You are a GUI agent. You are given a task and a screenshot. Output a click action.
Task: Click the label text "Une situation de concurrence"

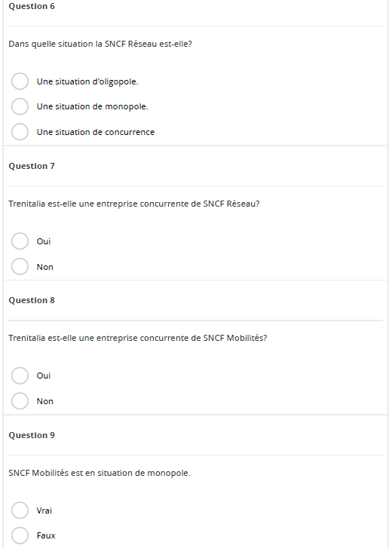point(96,132)
